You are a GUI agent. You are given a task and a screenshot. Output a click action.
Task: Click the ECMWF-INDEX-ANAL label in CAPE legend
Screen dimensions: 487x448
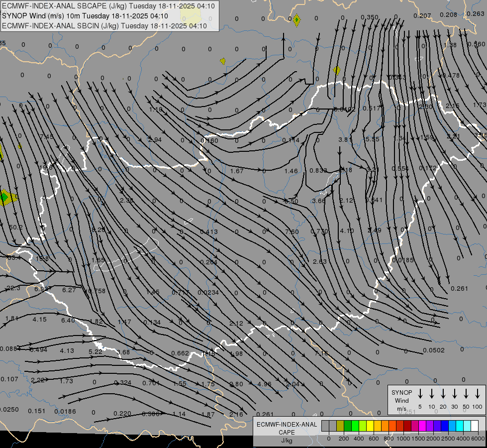[x=287, y=425]
